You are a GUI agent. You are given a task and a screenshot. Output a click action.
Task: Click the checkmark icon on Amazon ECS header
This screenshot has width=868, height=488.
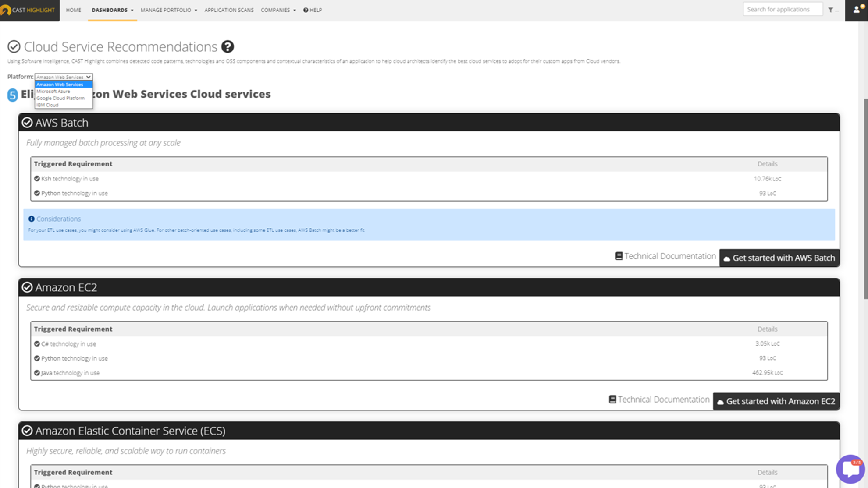click(x=27, y=431)
